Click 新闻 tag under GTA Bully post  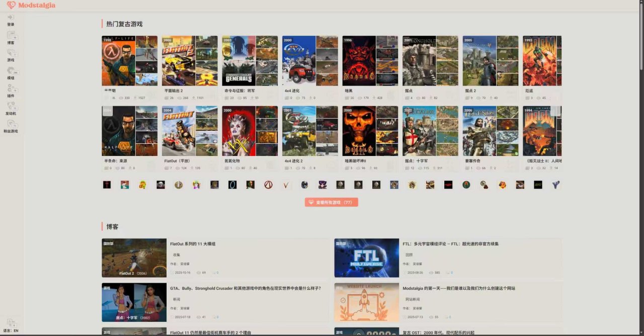tap(177, 299)
